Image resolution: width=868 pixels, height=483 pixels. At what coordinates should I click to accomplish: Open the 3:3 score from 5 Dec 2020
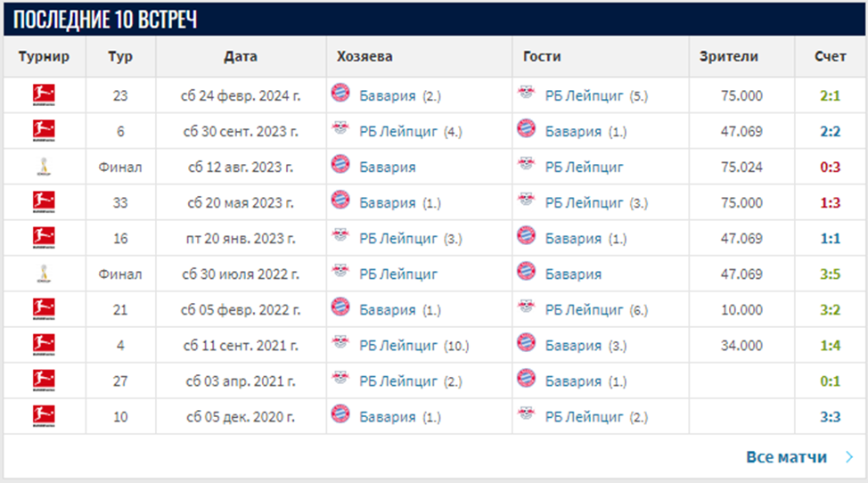pos(831,416)
